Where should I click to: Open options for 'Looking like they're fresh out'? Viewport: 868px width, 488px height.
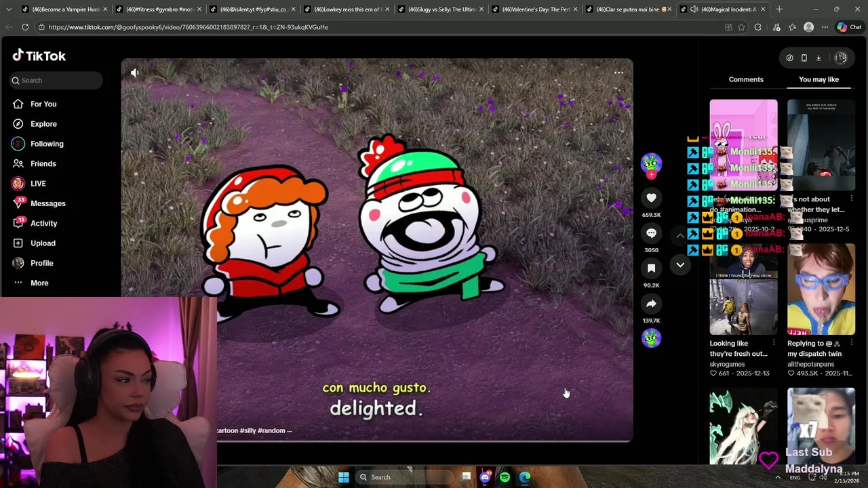(x=773, y=343)
